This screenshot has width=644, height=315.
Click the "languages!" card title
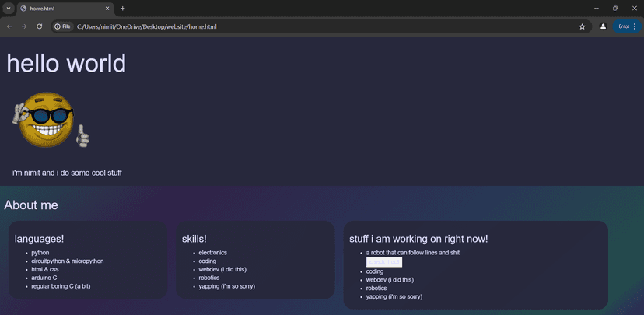tap(40, 239)
